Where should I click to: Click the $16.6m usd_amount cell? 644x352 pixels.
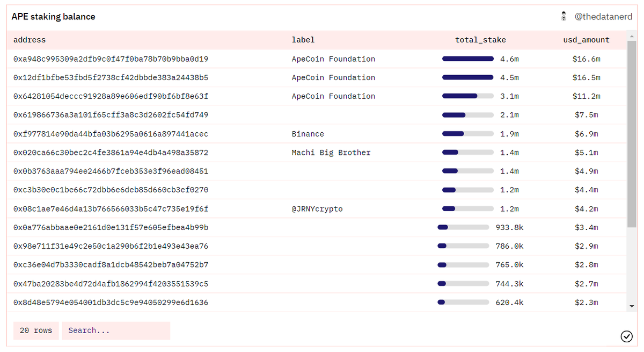588,59
